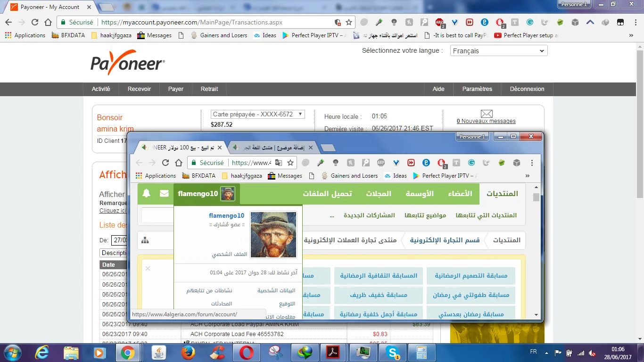Select the 'تم البيع - بيع 100 دولار' tab
This screenshot has width=644, height=362.
click(x=181, y=148)
